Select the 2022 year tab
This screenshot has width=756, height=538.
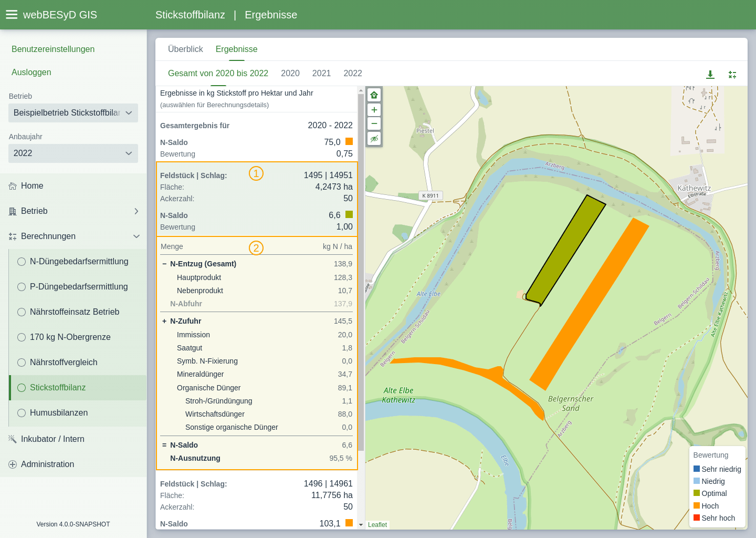353,74
